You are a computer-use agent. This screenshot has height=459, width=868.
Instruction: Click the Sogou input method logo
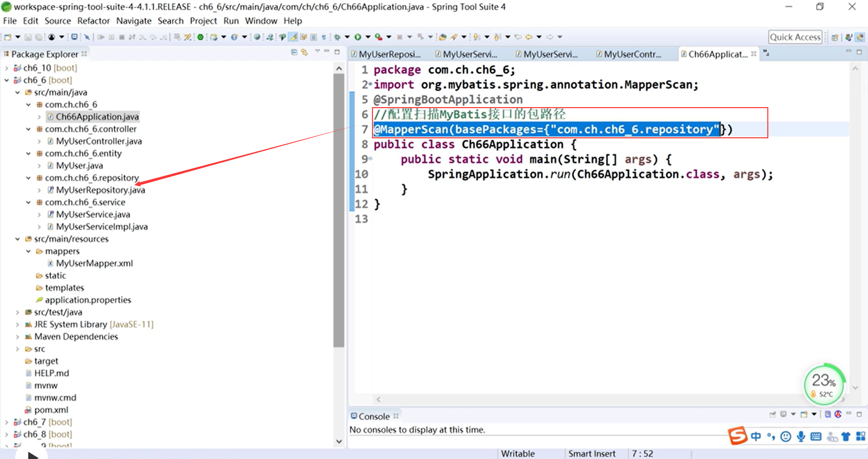(737, 436)
